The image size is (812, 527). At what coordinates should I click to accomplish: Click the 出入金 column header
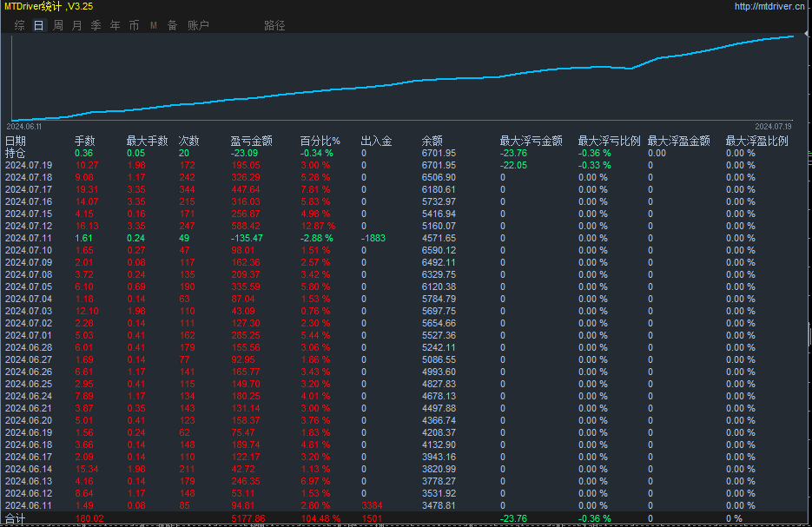coord(377,141)
